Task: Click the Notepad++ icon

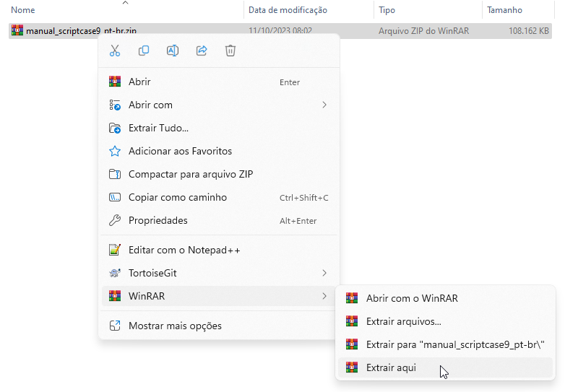Action: click(115, 250)
